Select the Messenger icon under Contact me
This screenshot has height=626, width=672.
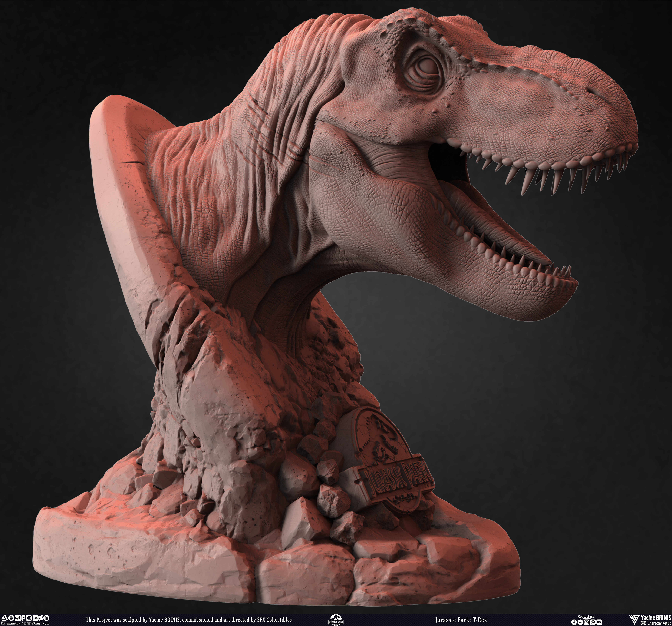[x=580, y=622]
